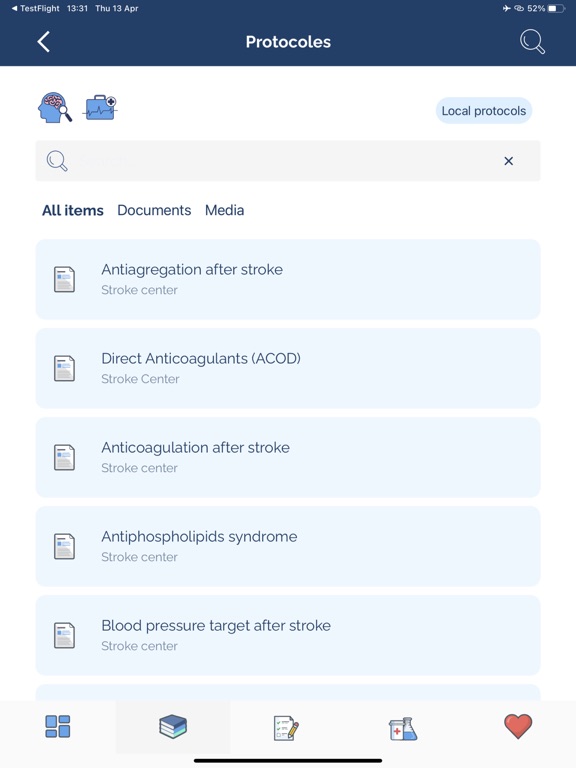Image resolution: width=576 pixels, height=768 pixels.
Task: Open dashboard grid tab in bottom bar
Action: pos(58,726)
